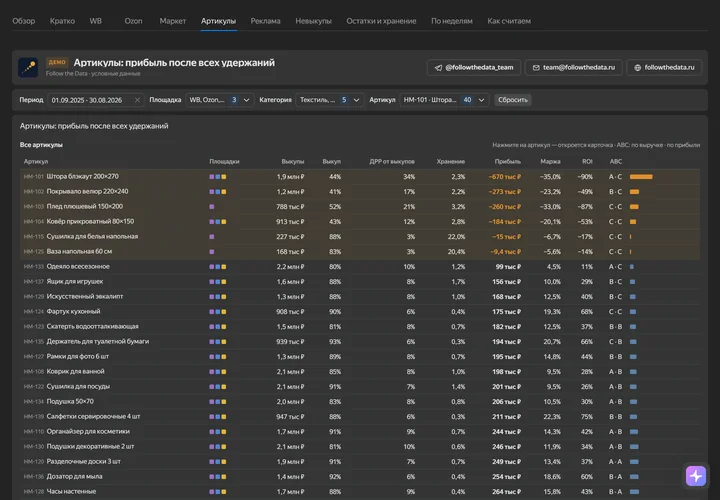The height and width of the screenshot is (500, 720).
Task: Open website link followthedata.ru
Action: click(664, 67)
